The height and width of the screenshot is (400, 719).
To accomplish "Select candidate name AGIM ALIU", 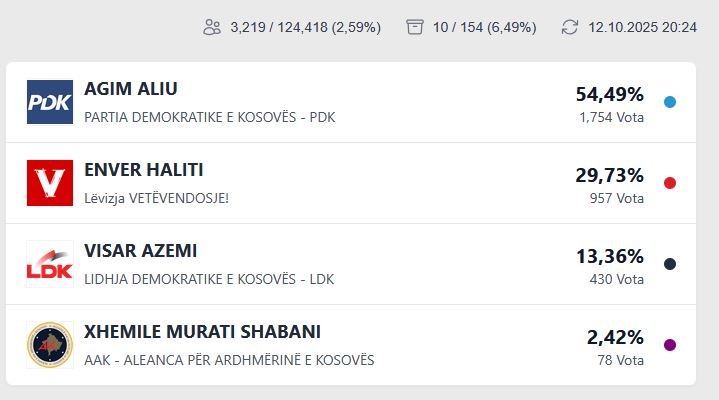I will click(x=131, y=89).
